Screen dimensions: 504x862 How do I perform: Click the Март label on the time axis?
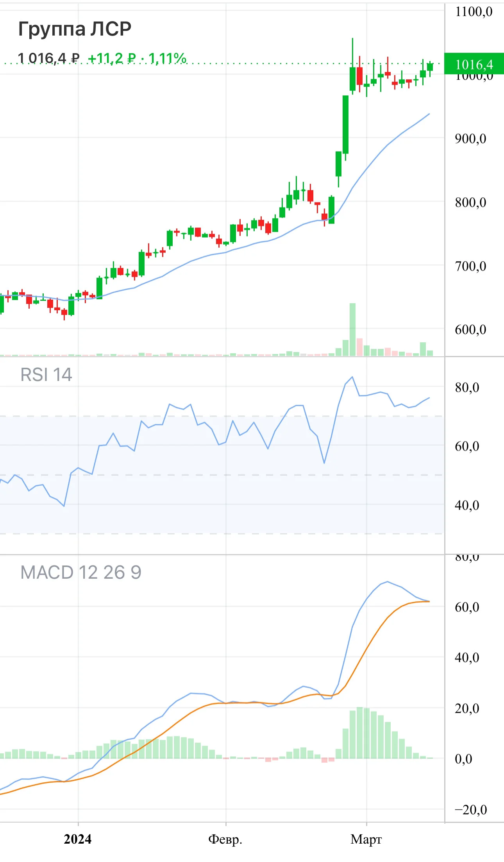pyautogui.click(x=366, y=839)
